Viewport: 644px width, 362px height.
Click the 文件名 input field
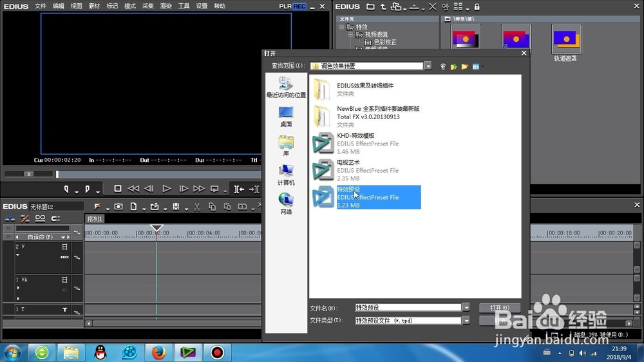pyautogui.click(x=408, y=307)
